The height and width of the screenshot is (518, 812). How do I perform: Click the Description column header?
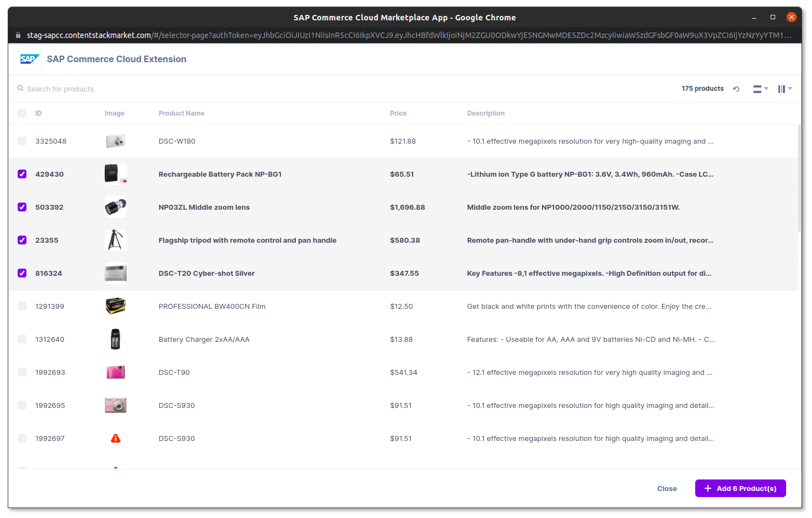[x=486, y=113]
